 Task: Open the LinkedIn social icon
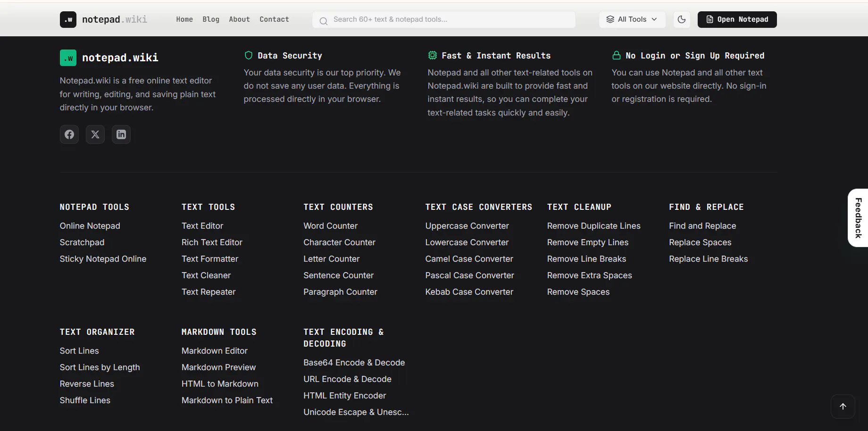coord(121,134)
